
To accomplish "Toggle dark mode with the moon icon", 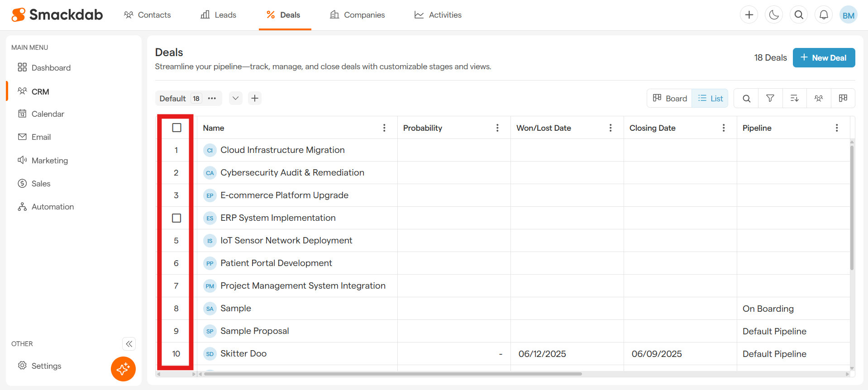I will click(774, 15).
